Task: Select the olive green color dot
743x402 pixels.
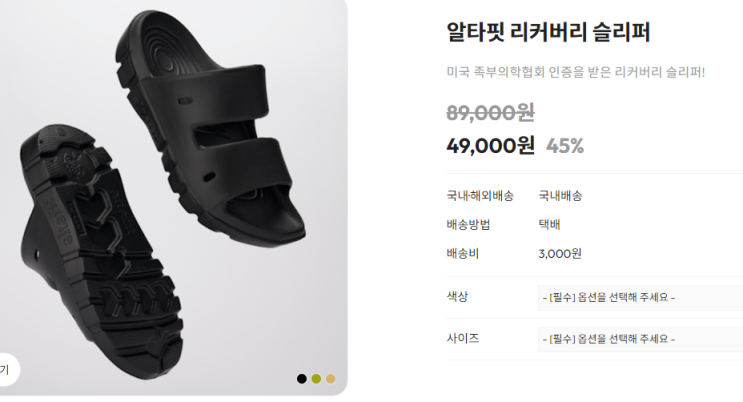Action: pyautogui.click(x=317, y=379)
